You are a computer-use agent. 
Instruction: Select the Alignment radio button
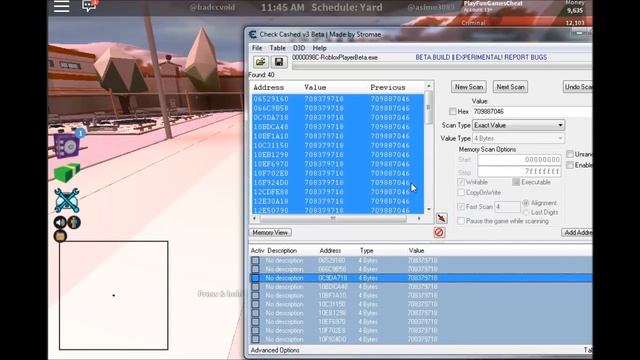tap(526, 203)
